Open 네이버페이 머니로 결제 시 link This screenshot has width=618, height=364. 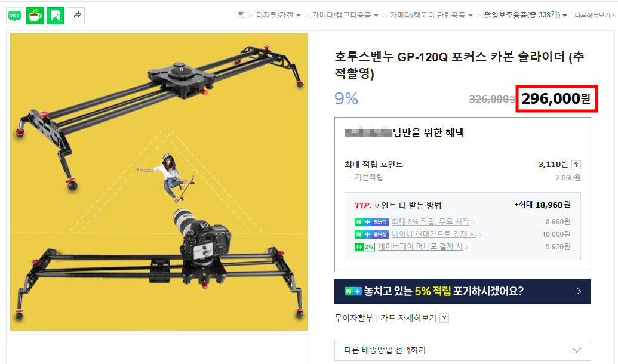coord(420,247)
